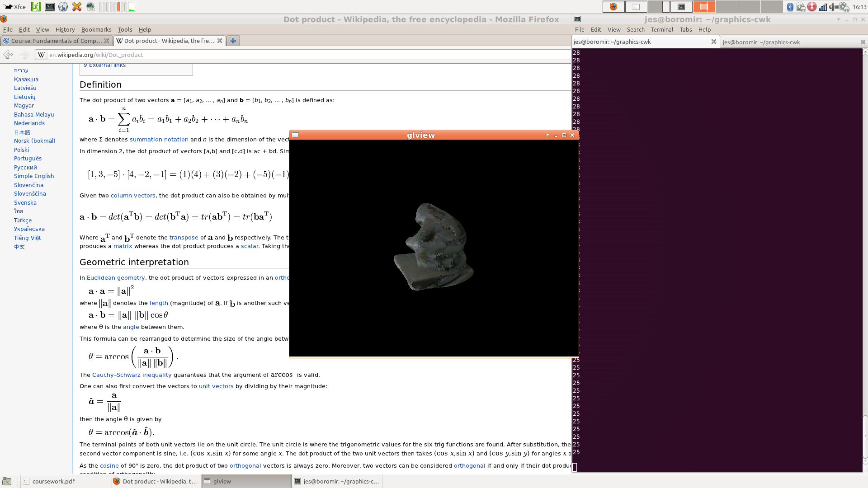
Task: Switch to second jes@boromir terminal tab
Action: pyautogui.click(x=761, y=42)
